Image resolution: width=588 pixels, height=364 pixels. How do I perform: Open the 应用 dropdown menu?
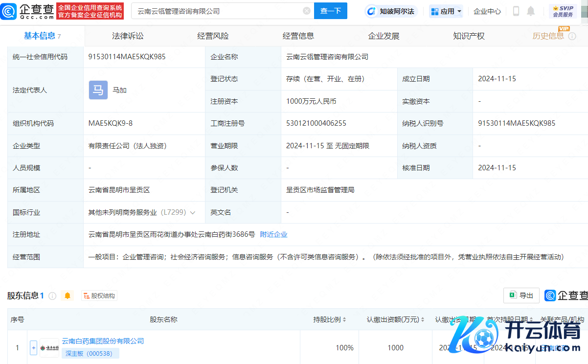point(446,11)
